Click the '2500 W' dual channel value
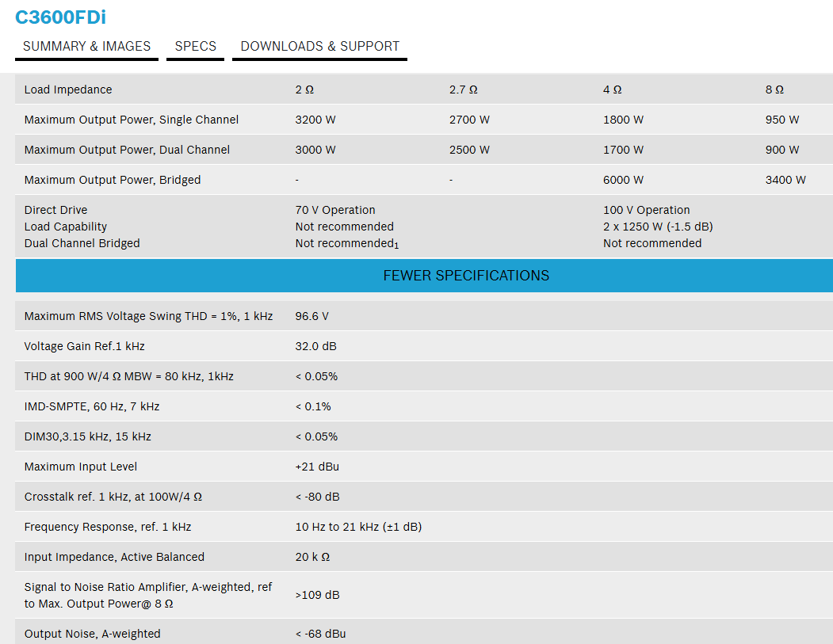Viewport: 833px width, 644px height. coord(470,151)
